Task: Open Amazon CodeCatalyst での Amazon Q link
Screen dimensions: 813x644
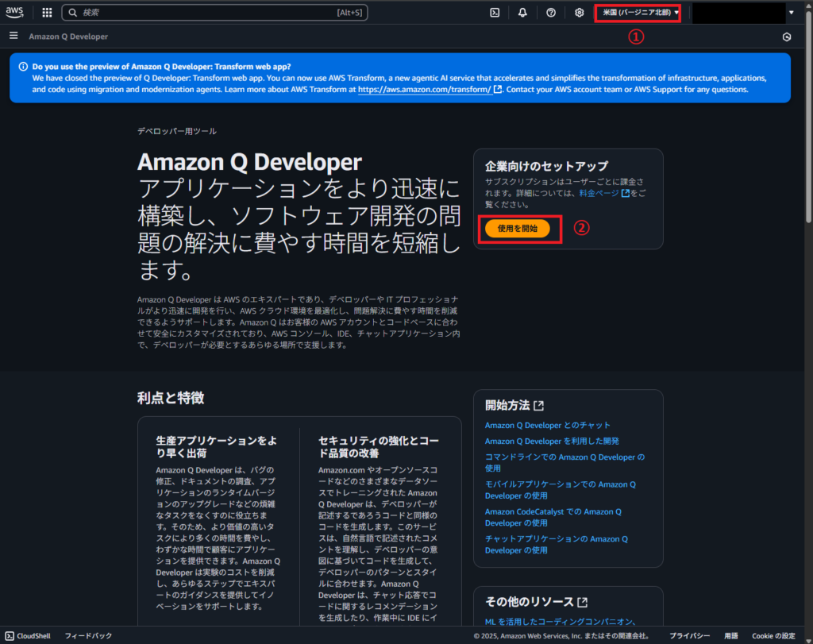Action: (x=553, y=518)
